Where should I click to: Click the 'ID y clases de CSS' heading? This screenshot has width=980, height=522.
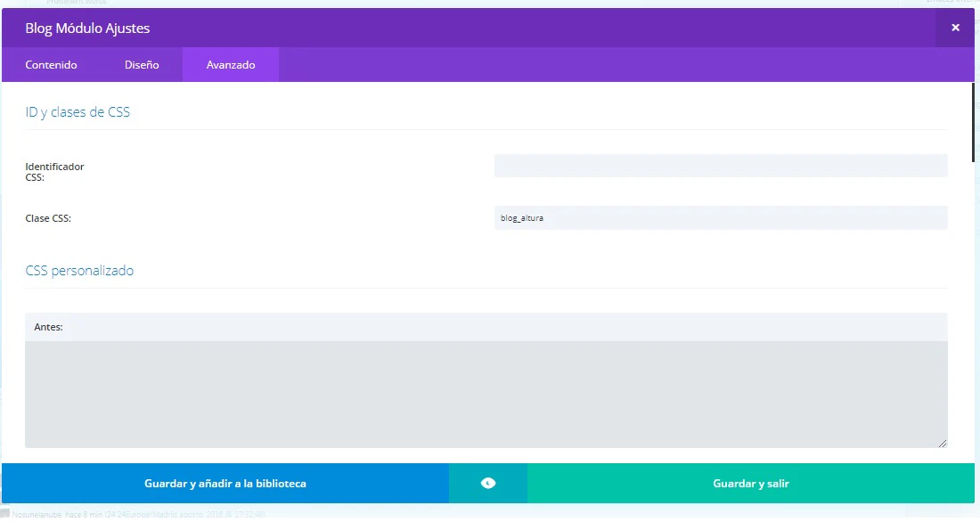click(78, 112)
